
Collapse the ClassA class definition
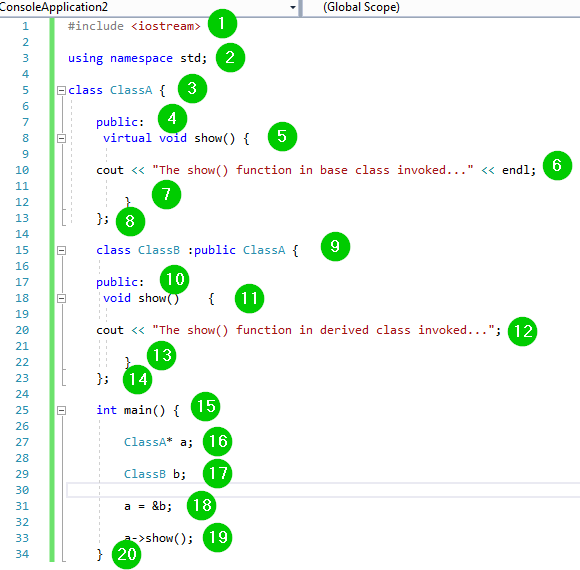[61, 90]
